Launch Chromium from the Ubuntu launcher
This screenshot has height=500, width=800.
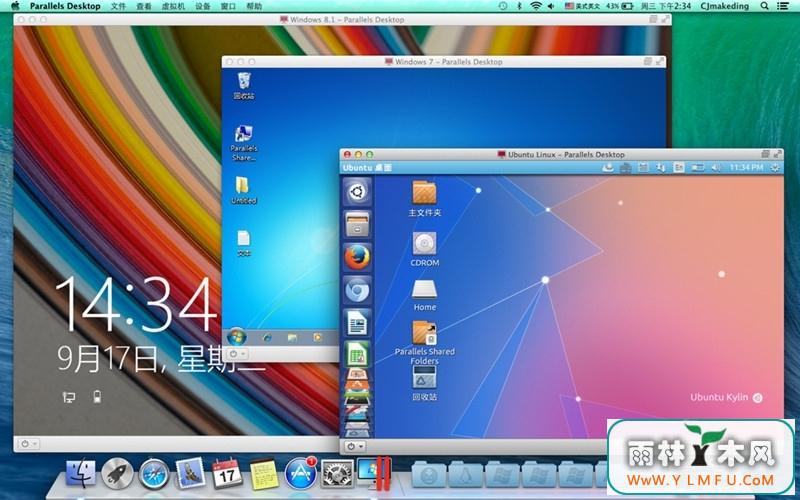357,290
